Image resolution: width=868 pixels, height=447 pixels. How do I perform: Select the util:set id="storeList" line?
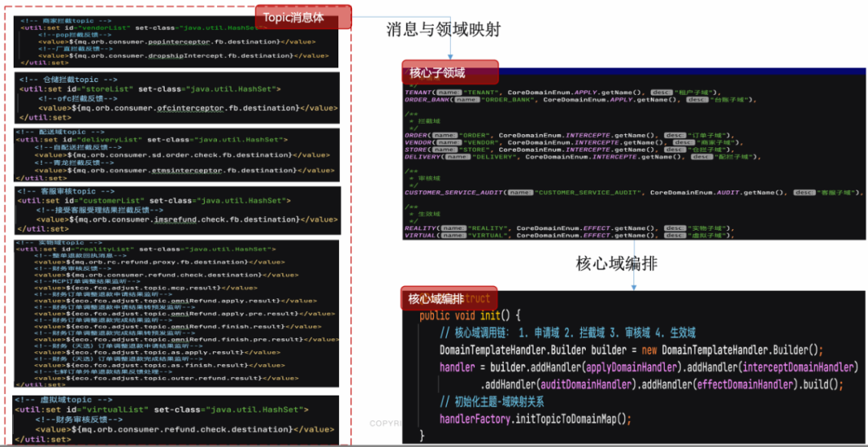click(150, 88)
